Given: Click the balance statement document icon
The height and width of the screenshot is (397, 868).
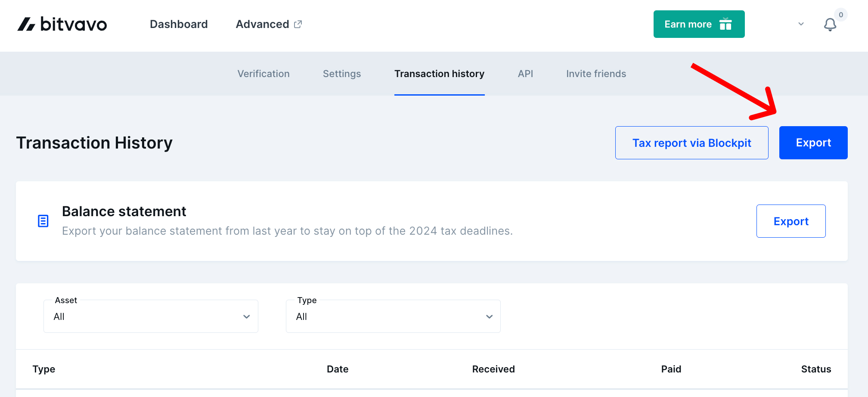Looking at the screenshot, I should (x=43, y=221).
